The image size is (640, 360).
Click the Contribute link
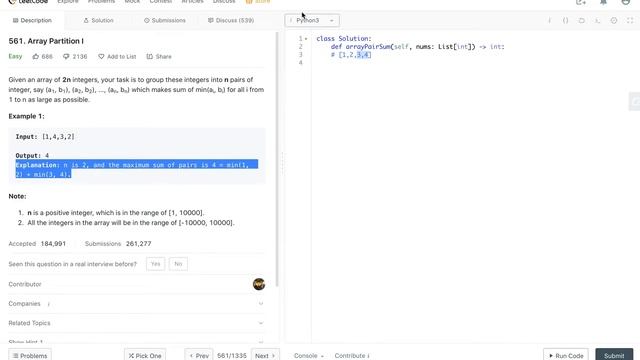352,356
